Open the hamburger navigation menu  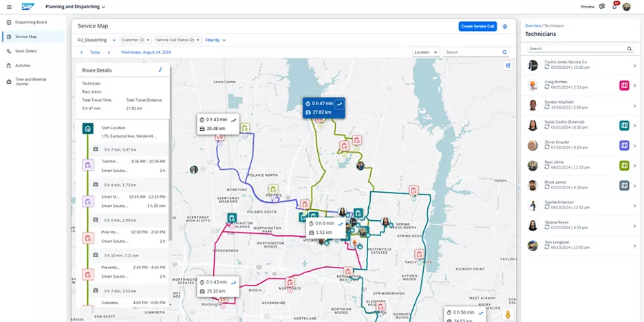tap(8, 6)
